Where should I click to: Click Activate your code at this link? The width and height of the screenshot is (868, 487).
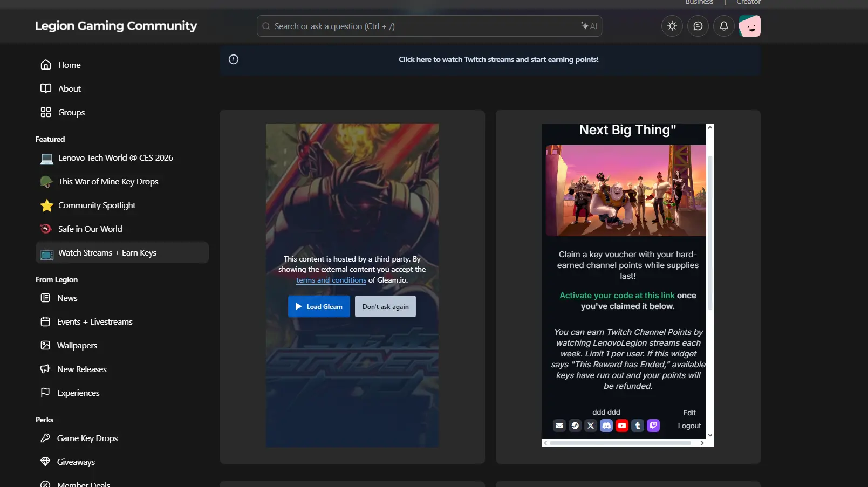pyautogui.click(x=617, y=296)
